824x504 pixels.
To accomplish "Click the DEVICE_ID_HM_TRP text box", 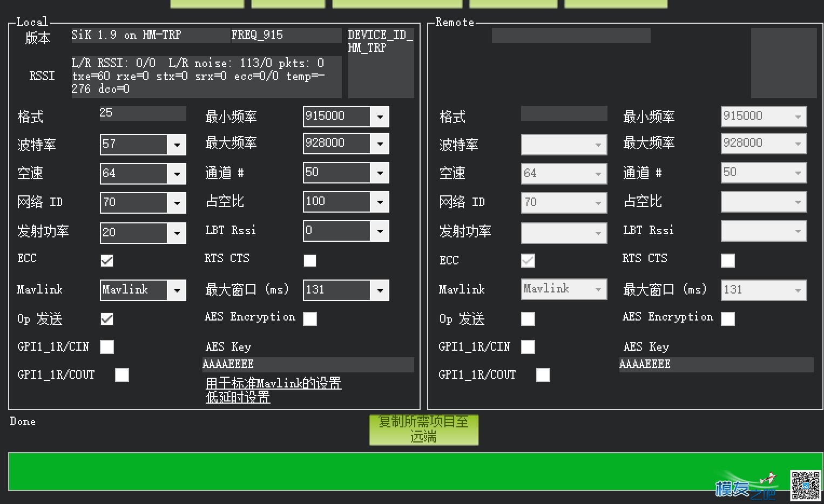I will (x=381, y=63).
